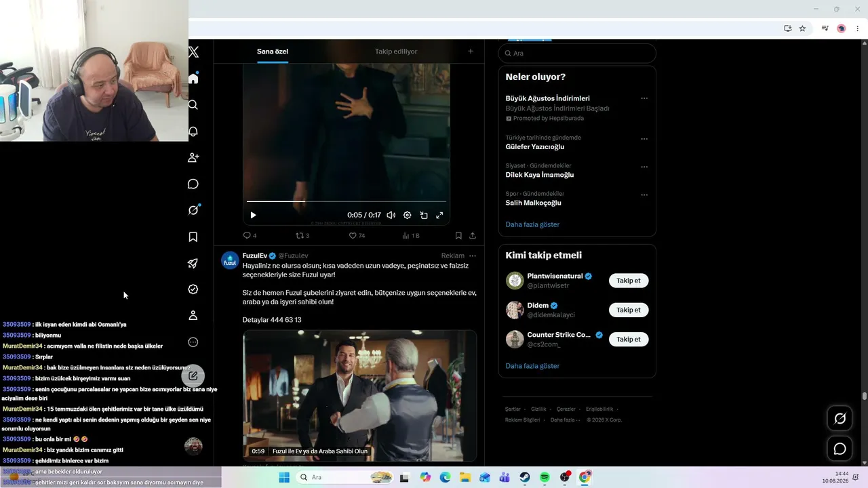Like the video post with 74 likes

coord(357,236)
